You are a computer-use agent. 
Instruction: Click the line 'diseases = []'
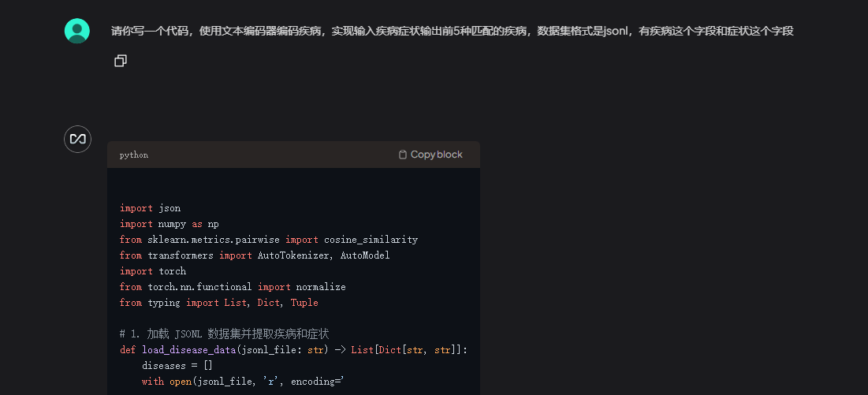177,366
